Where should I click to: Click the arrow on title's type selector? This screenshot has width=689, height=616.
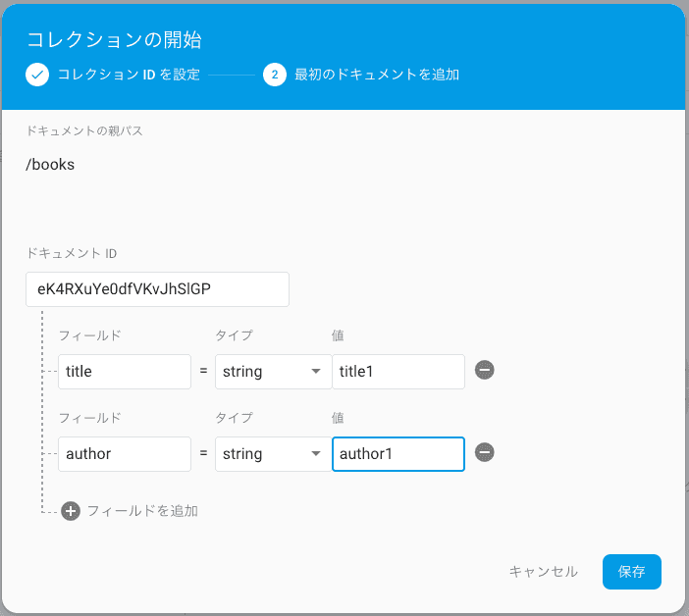[x=316, y=372]
